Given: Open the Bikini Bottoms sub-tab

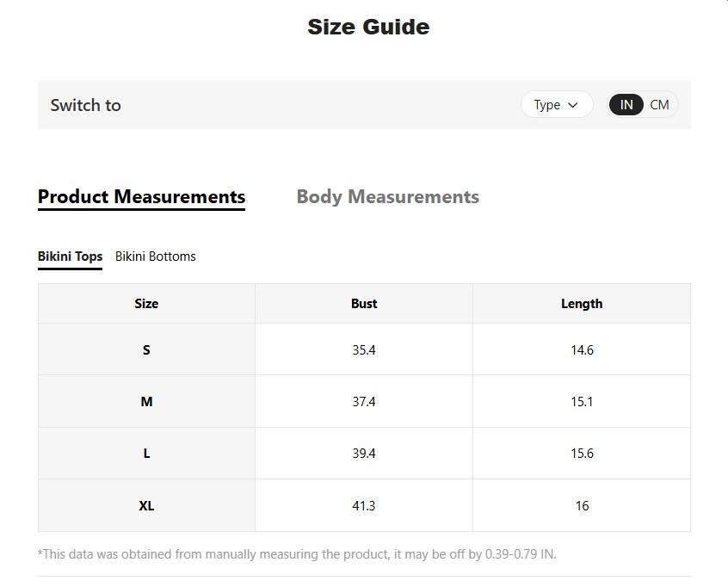Looking at the screenshot, I should click(155, 256).
